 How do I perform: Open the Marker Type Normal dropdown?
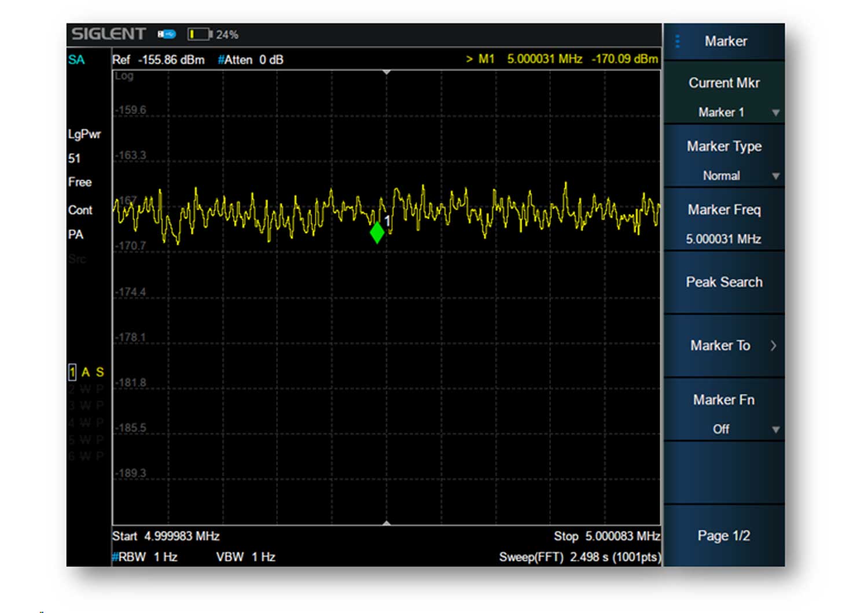pos(724,160)
